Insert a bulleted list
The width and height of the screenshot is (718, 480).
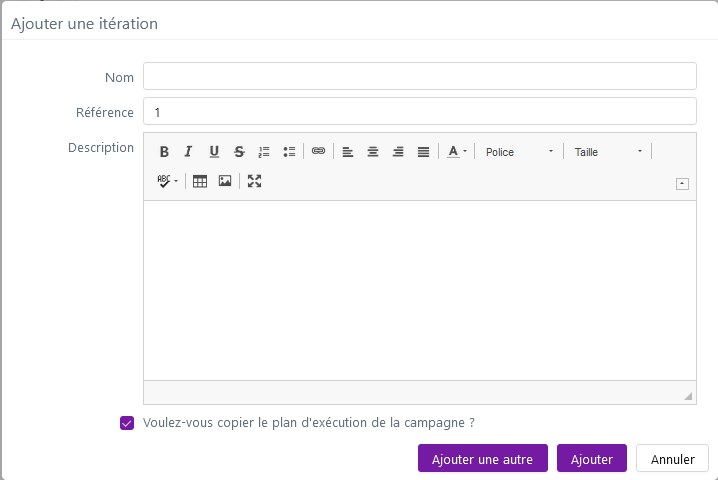pos(289,152)
